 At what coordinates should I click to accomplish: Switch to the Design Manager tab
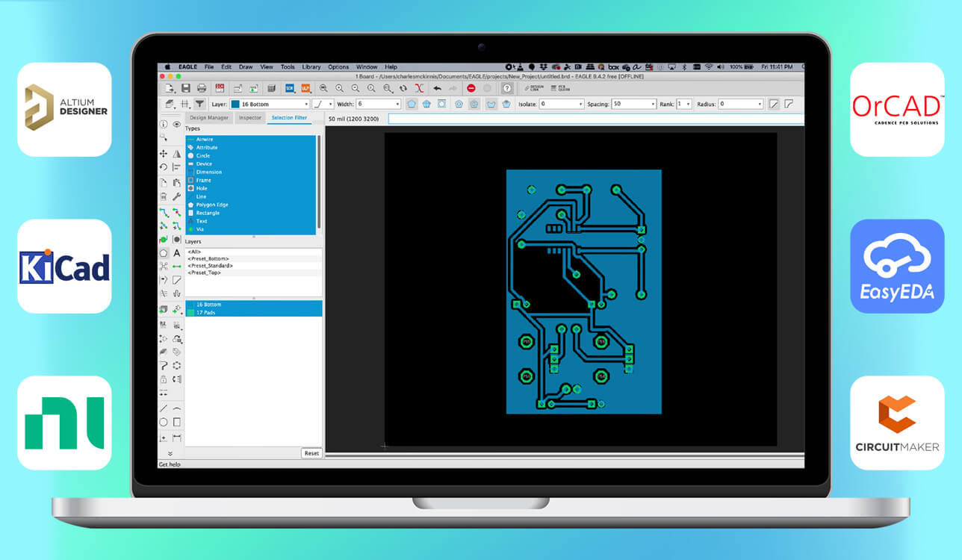[209, 118]
